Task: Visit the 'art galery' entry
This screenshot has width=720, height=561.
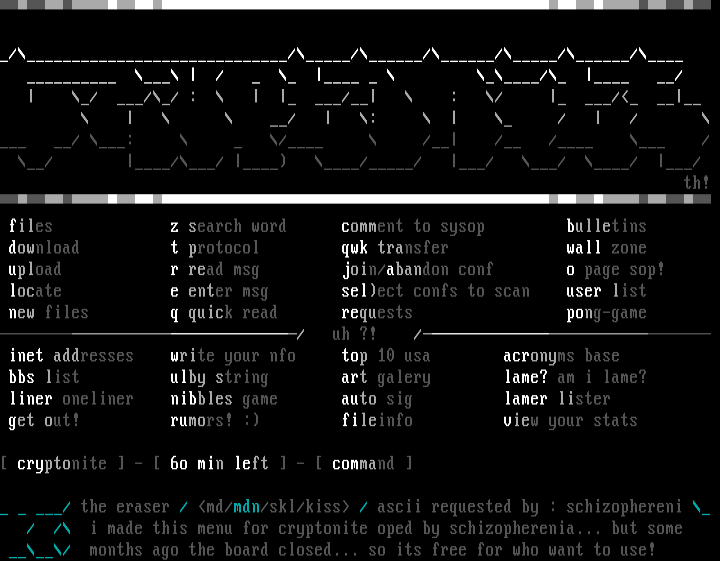Action: pyautogui.click(x=385, y=378)
